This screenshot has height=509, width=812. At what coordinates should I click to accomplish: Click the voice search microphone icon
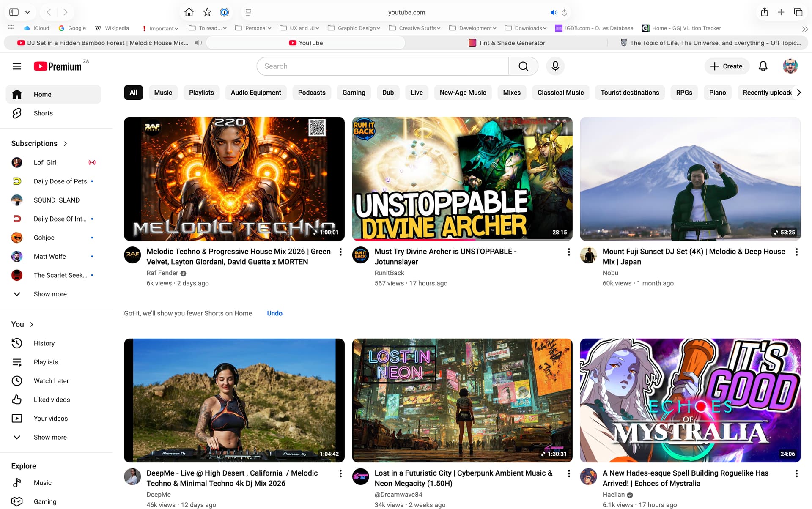(x=555, y=66)
